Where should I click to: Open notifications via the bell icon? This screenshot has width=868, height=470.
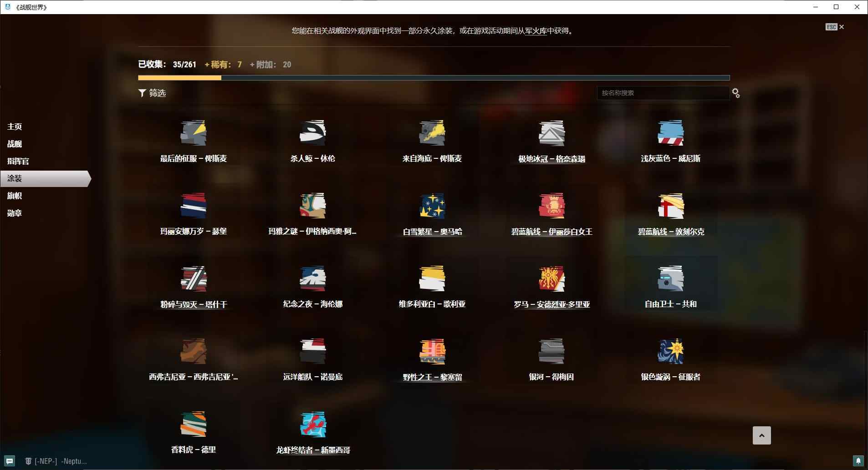coord(858,461)
